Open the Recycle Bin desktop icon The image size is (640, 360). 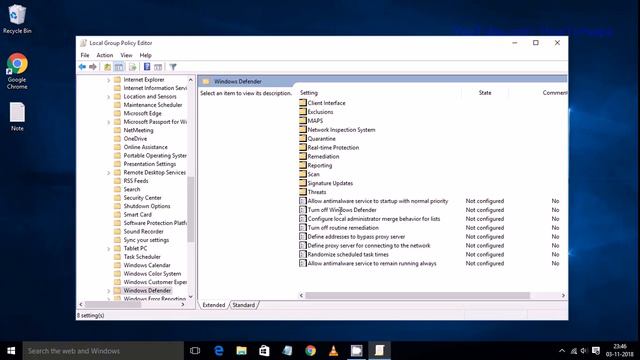[x=17, y=19]
